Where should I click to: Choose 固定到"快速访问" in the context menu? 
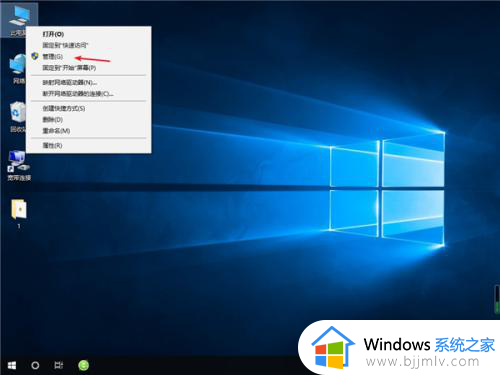coord(88,45)
